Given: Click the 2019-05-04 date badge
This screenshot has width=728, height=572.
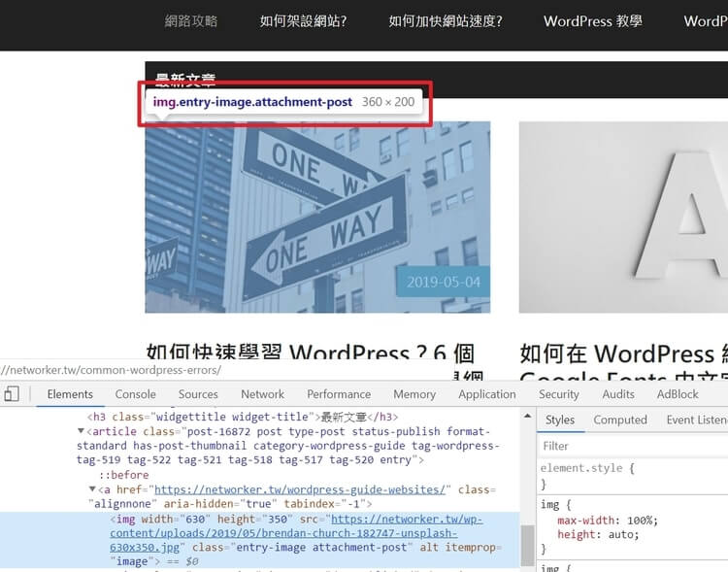Looking at the screenshot, I should [443, 282].
